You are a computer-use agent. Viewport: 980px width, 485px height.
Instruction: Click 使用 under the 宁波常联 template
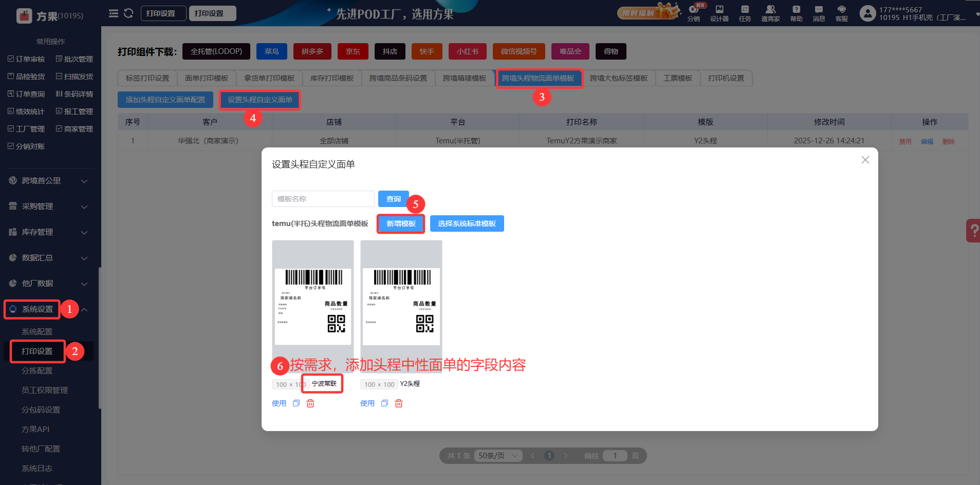[279, 403]
